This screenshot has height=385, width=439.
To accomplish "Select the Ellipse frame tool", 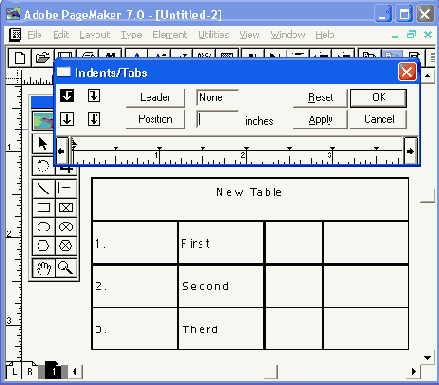I will (66, 227).
